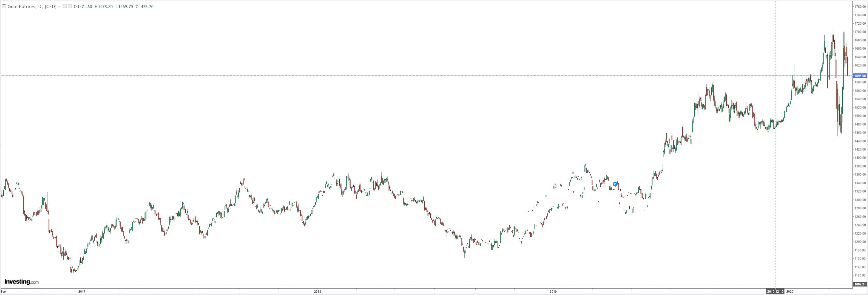Toggle visibility with the eye icon
Viewport: 868px width, 295px height.
click(65, 6)
